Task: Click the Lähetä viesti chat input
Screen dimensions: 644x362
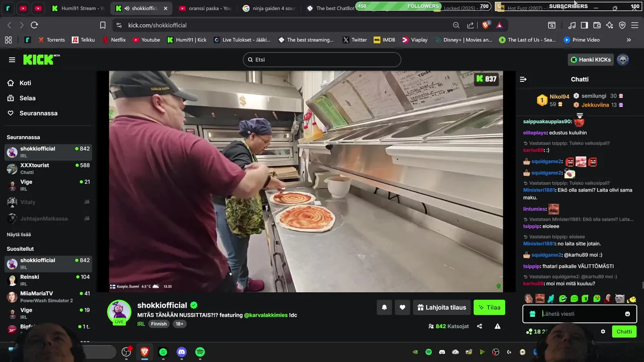Action: coord(580,314)
